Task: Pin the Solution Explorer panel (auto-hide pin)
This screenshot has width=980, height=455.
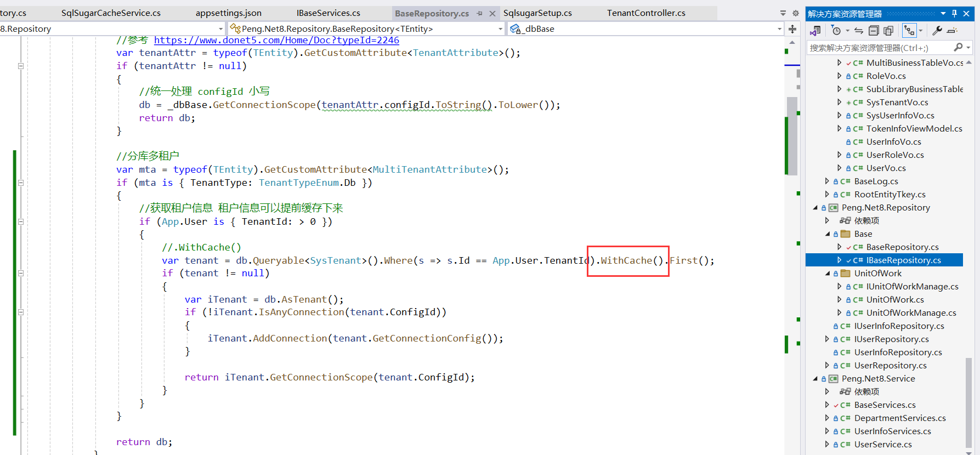Action: tap(955, 14)
